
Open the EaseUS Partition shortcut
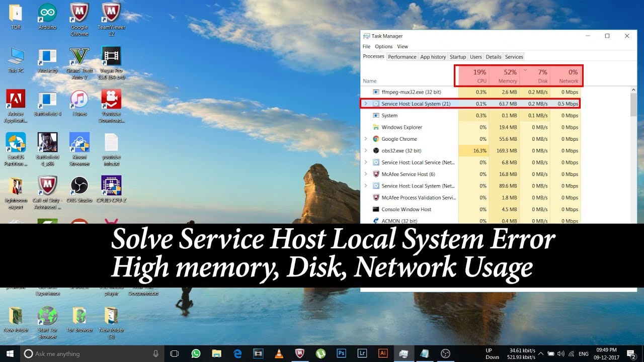[16, 149]
